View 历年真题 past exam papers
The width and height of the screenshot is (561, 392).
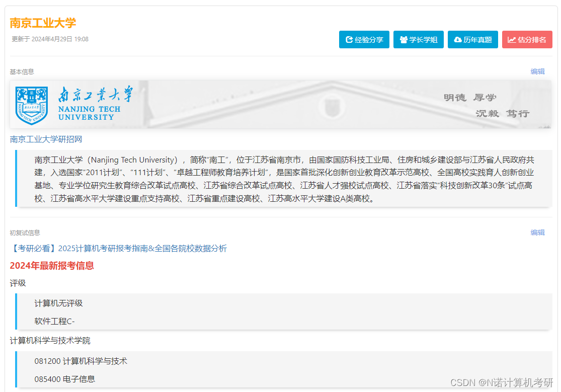[x=473, y=39]
